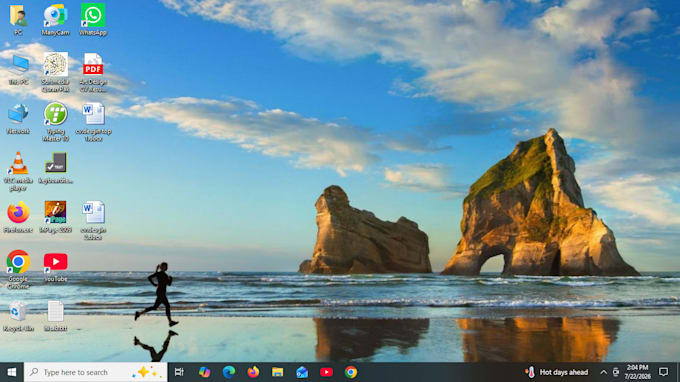The image size is (680, 382).
Task: Select the YouTube desktop shortcut
Action: click(56, 267)
